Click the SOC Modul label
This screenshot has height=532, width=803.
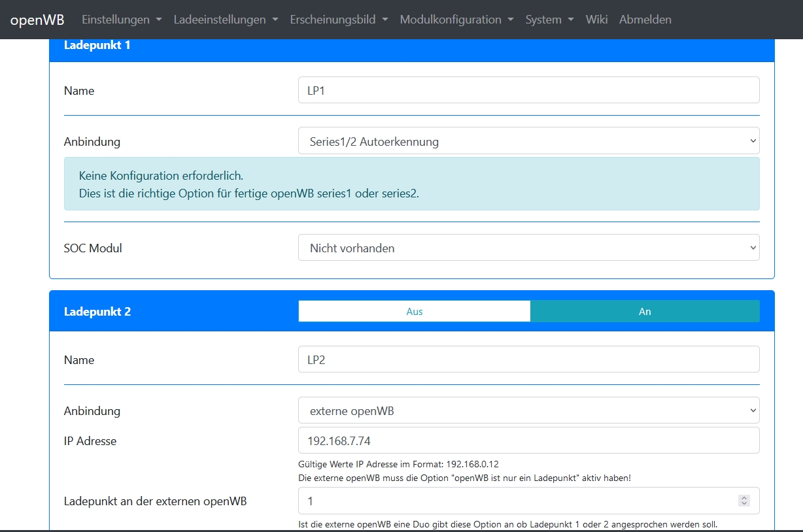click(93, 248)
